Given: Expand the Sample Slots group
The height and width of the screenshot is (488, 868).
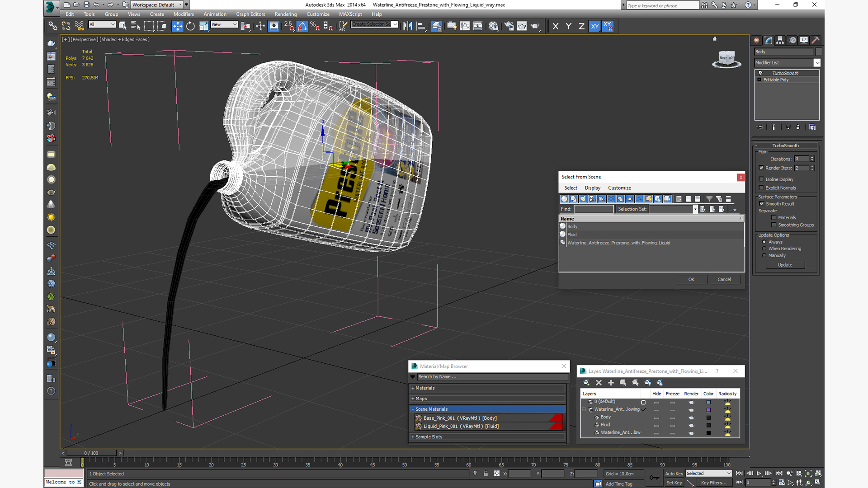Looking at the screenshot, I should [488, 436].
